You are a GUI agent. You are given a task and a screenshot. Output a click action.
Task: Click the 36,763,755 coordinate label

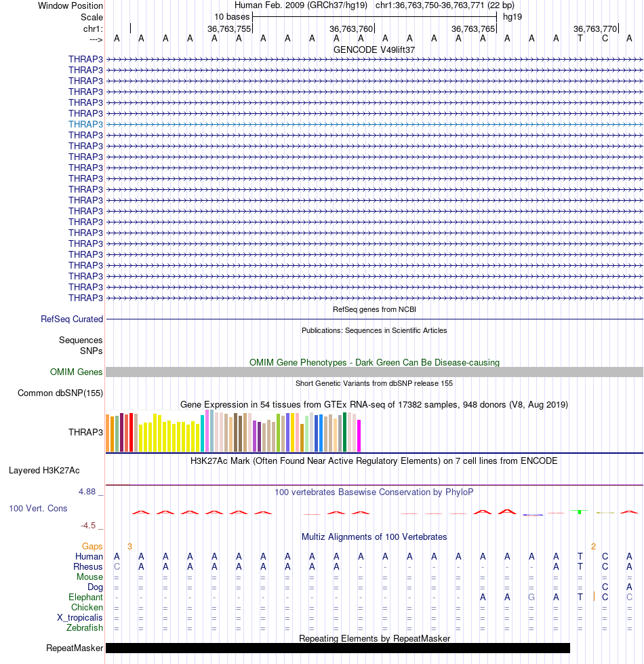[x=229, y=28]
